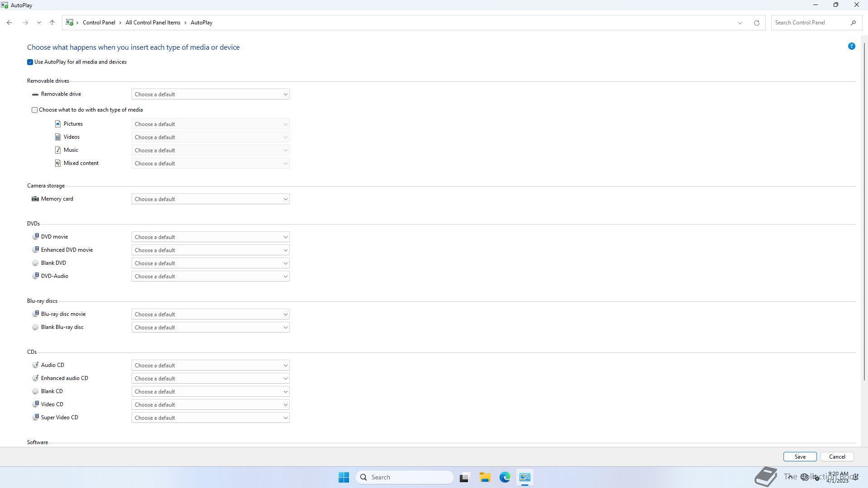Screen dimensions: 868x488
Task: Expand the DVD-Audio default dropdown
Action: coord(210,276)
